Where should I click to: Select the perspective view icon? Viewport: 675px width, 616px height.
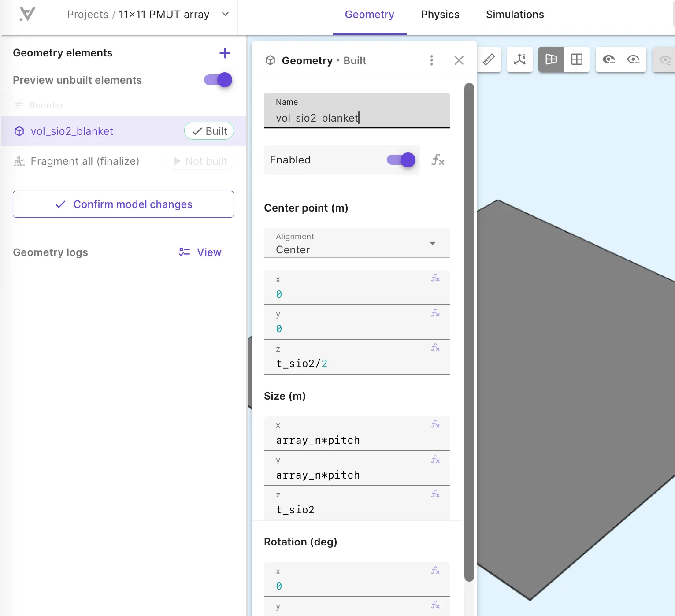[x=551, y=59]
